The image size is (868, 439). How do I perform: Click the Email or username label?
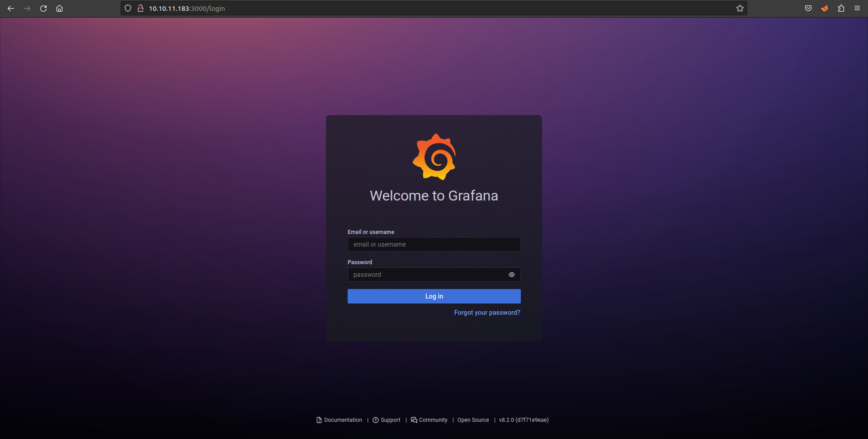(371, 232)
